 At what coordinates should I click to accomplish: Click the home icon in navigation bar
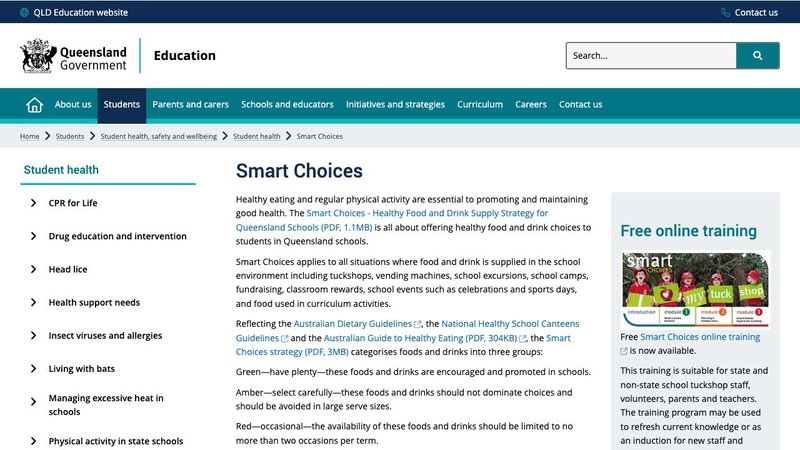(x=35, y=105)
